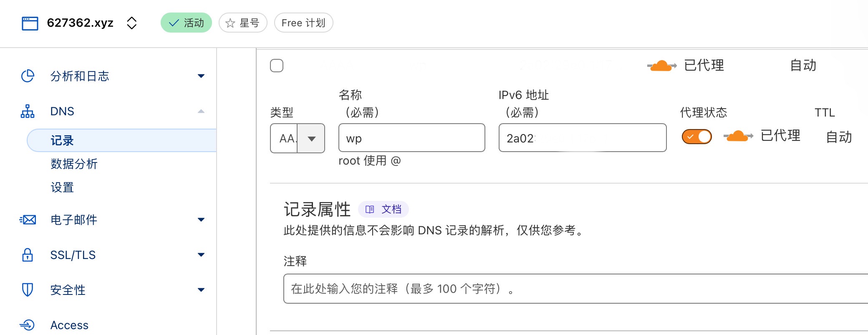
Task: Open the 文档 documentation link
Action: coord(384,209)
